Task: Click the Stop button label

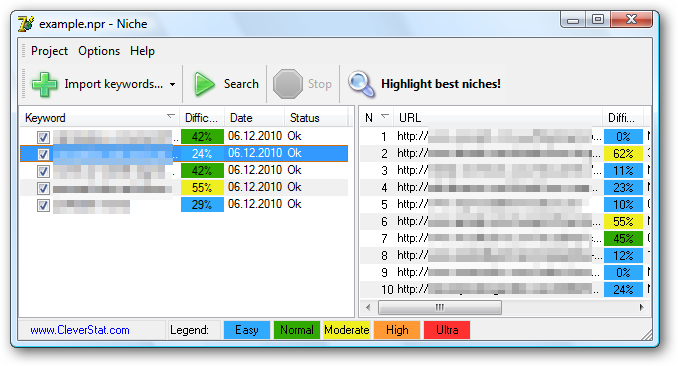Action: pos(320,84)
